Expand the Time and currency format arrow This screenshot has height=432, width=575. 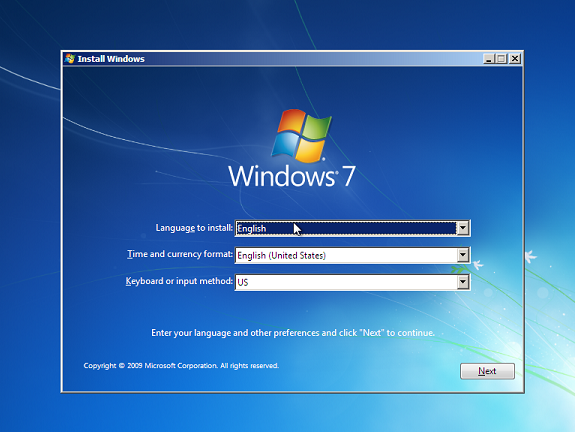(x=463, y=255)
